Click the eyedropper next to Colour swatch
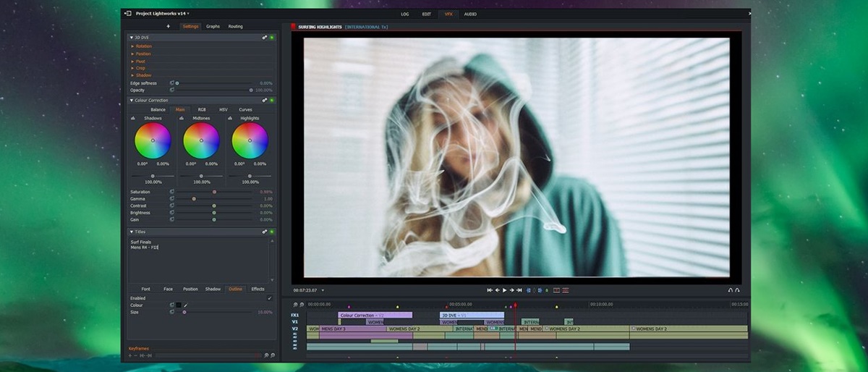 pyautogui.click(x=185, y=305)
